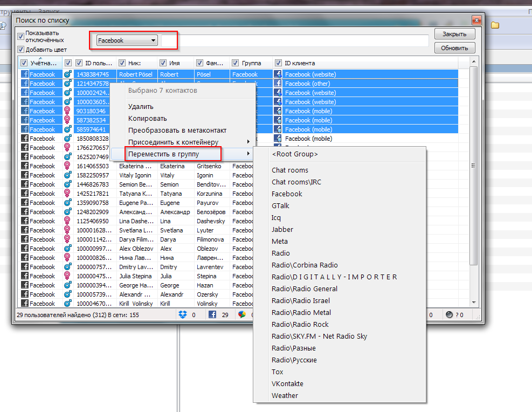532x412 pixels.
Task: Click the Facebook account icon in Kirill Volinsky's row
Action: 25,303
